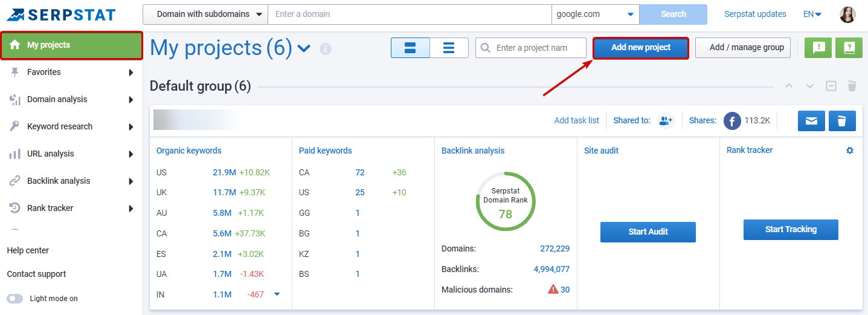Viewport: 868px width, 315px height.
Task: Open Backlink analysis card heading
Action: [x=473, y=151]
